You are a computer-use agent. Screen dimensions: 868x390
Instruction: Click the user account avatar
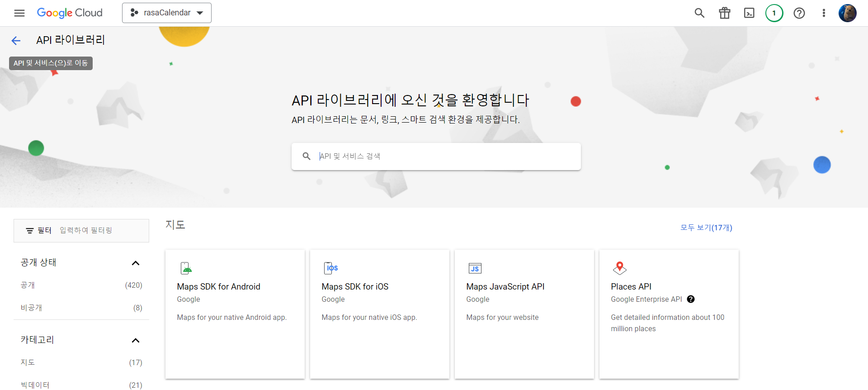pyautogui.click(x=847, y=13)
